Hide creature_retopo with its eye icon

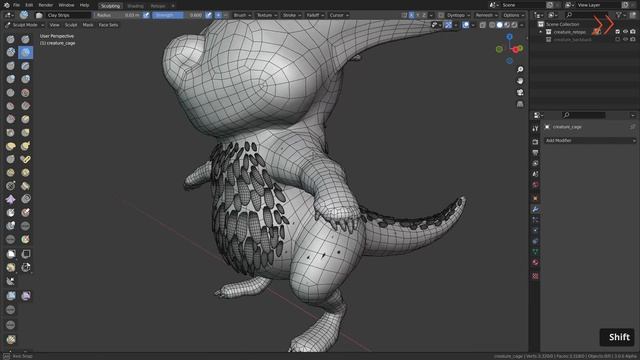(x=625, y=32)
